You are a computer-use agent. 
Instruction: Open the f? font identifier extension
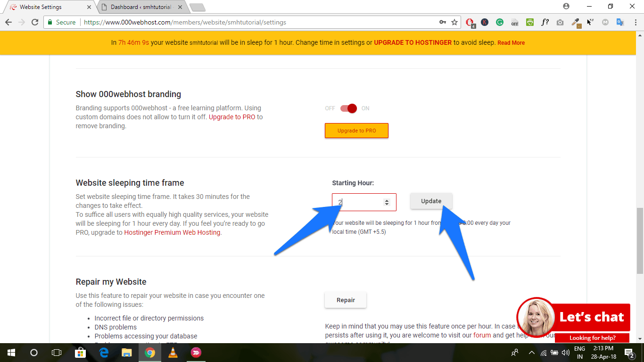tap(545, 22)
